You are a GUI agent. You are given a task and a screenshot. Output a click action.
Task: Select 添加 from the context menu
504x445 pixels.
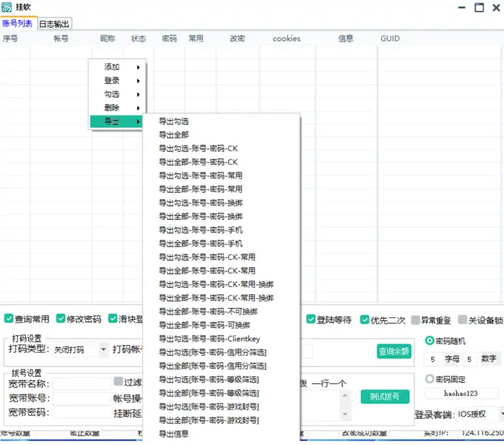tap(112, 66)
